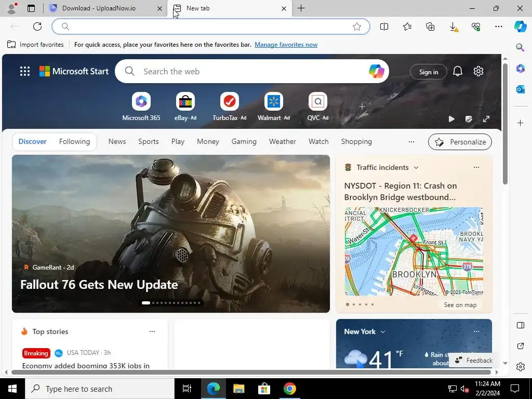The image size is (532, 399).
Task: Expand New York location dropdown
Action: click(x=383, y=331)
